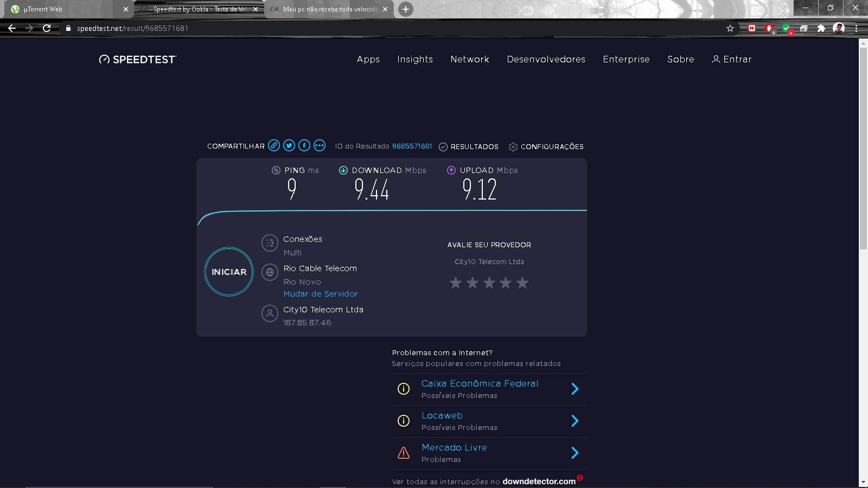Click the Configurações gear icon
The image size is (868, 488).
pos(513,147)
